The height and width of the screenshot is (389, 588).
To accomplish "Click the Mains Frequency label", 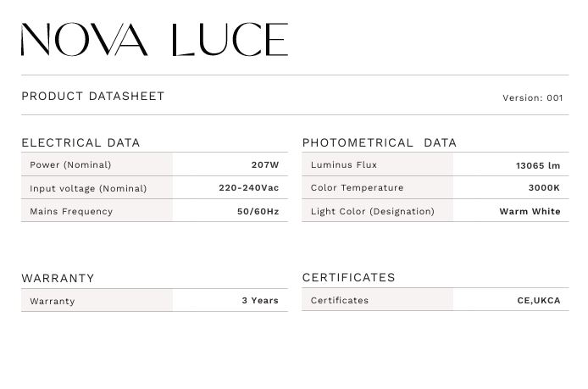I will pos(71,211).
